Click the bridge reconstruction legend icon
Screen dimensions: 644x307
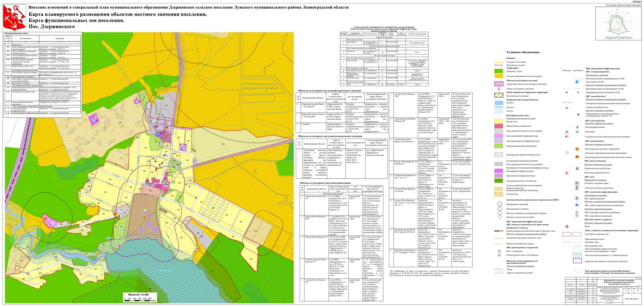[499, 255]
